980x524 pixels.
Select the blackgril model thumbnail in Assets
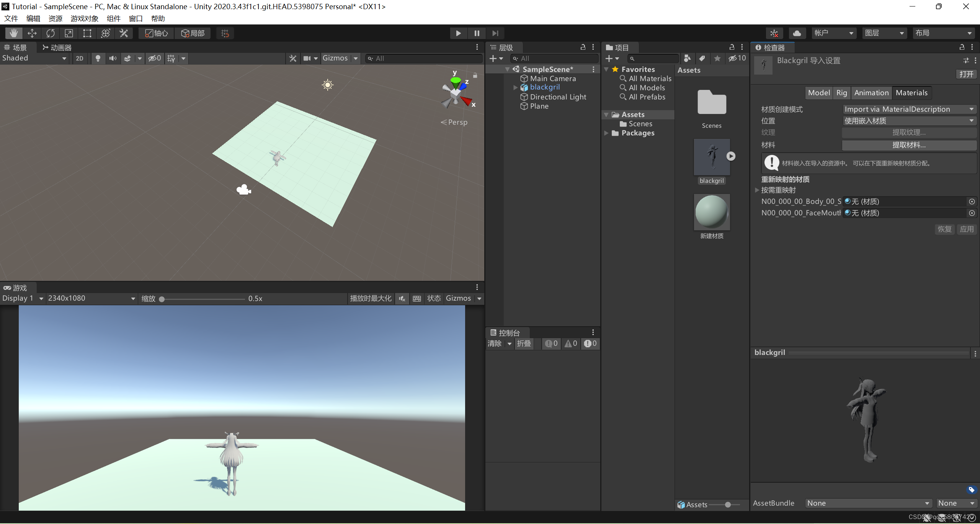tap(711, 156)
